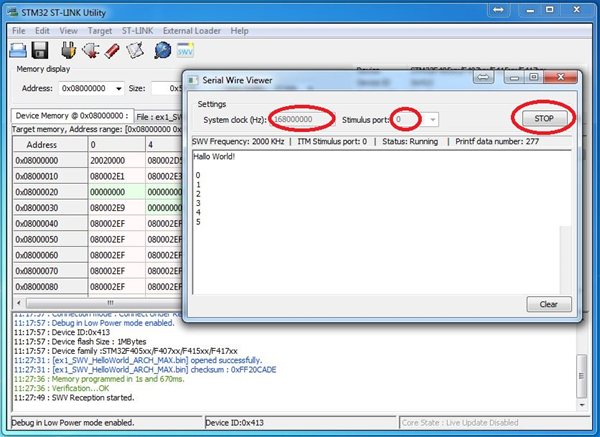The height and width of the screenshot is (437, 600).
Task: Click Hallo World! line in SWV output
Action: point(214,157)
